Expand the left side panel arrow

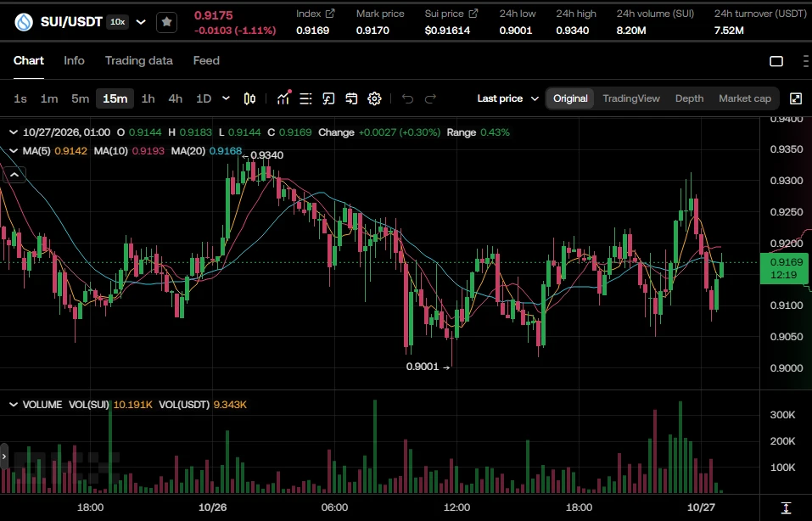(x=4, y=457)
